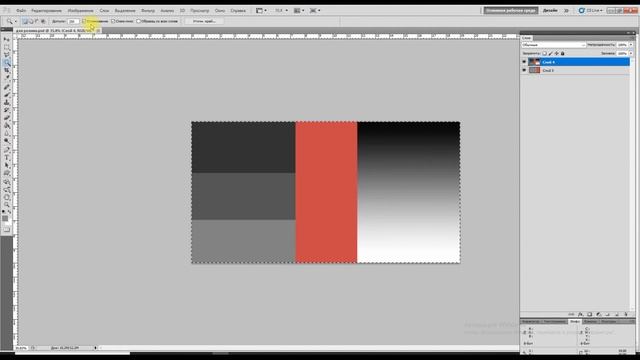Select the 3D Camera tool
Screen dimensions: 640x360
pyautogui.click(x=7, y=191)
